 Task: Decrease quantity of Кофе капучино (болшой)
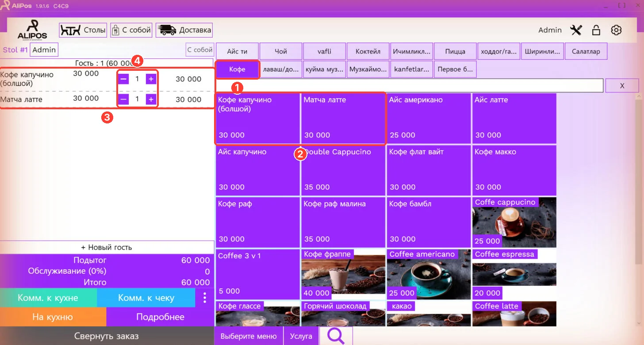pyautogui.click(x=124, y=79)
